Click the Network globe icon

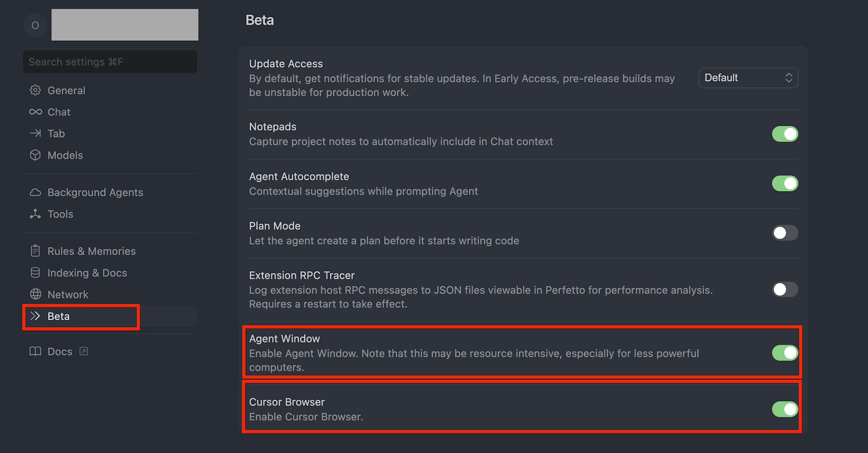point(35,294)
